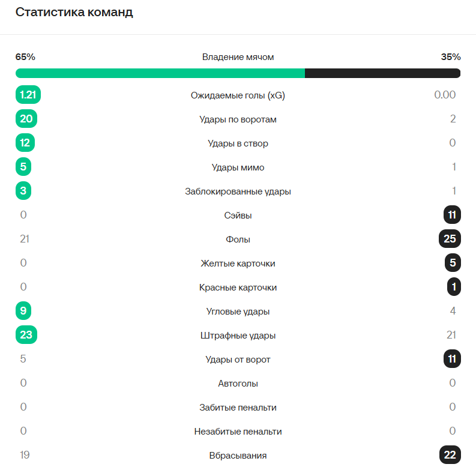
Task: Select the green 9 corner kicks badge
Action: 23,310
